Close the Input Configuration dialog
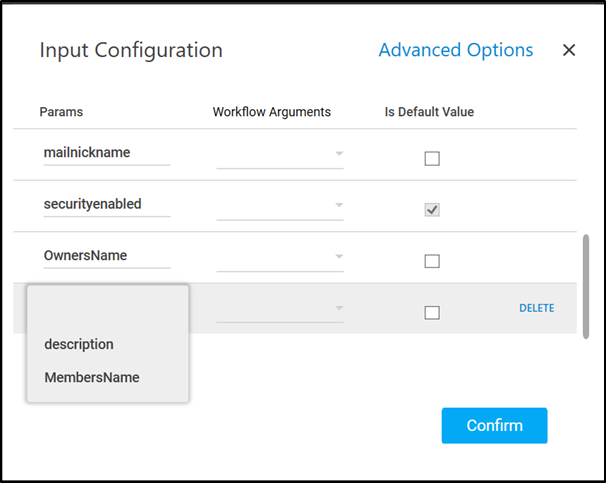Image resolution: width=606 pixels, height=483 pixels. click(x=569, y=50)
